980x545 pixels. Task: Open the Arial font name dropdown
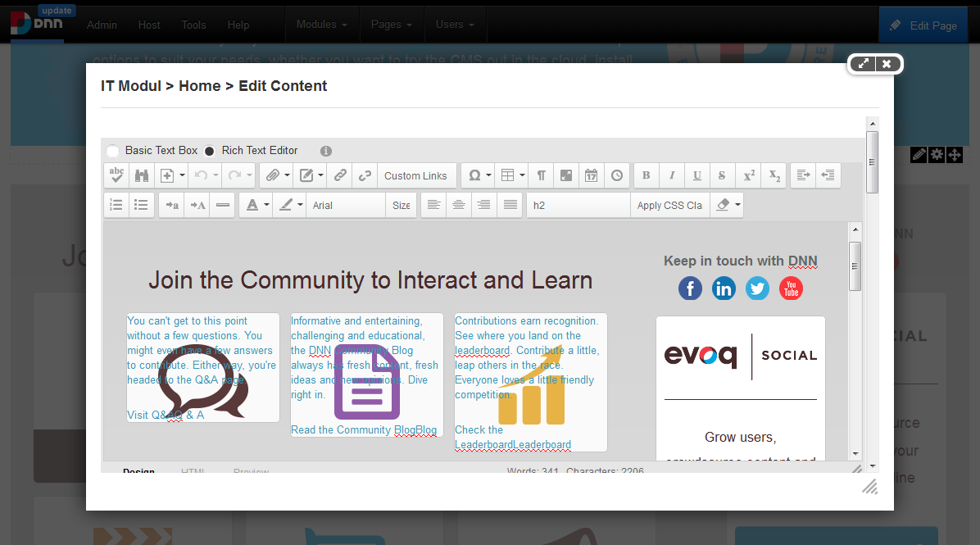(347, 205)
